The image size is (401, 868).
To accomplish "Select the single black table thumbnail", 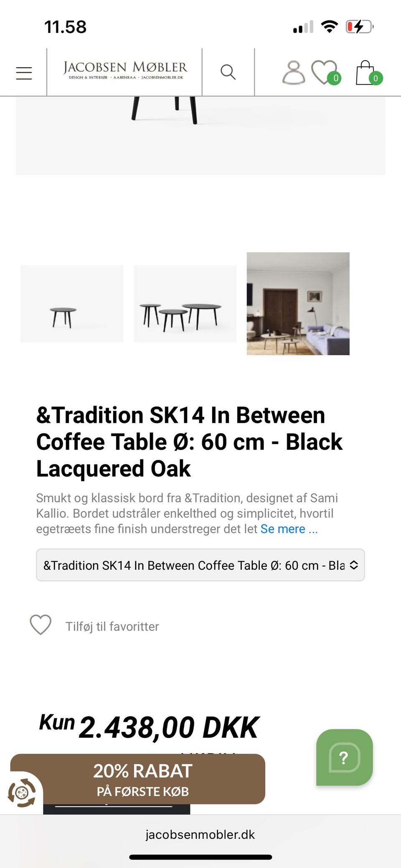I will 72,304.
